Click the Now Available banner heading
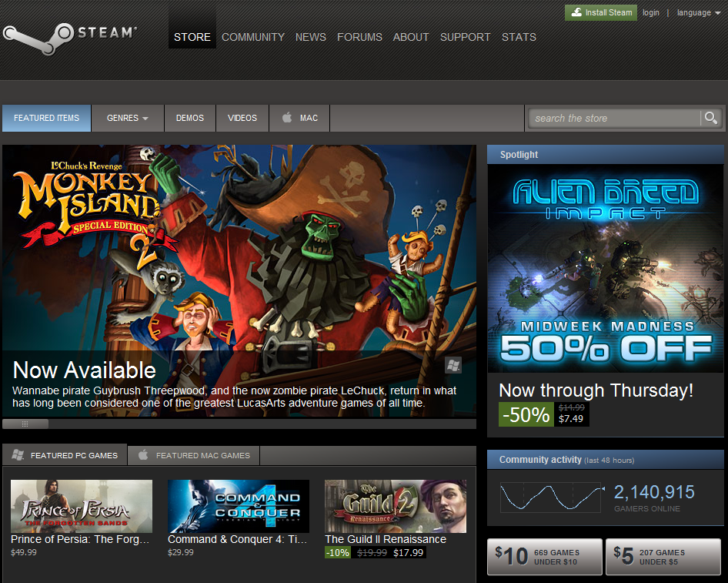728x583 pixels. (x=85, y=370)
